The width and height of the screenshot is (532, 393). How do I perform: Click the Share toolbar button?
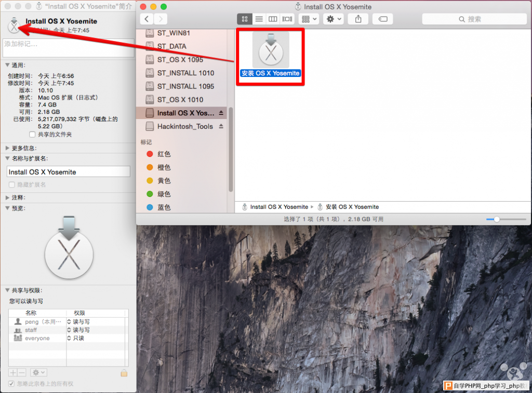358,19
